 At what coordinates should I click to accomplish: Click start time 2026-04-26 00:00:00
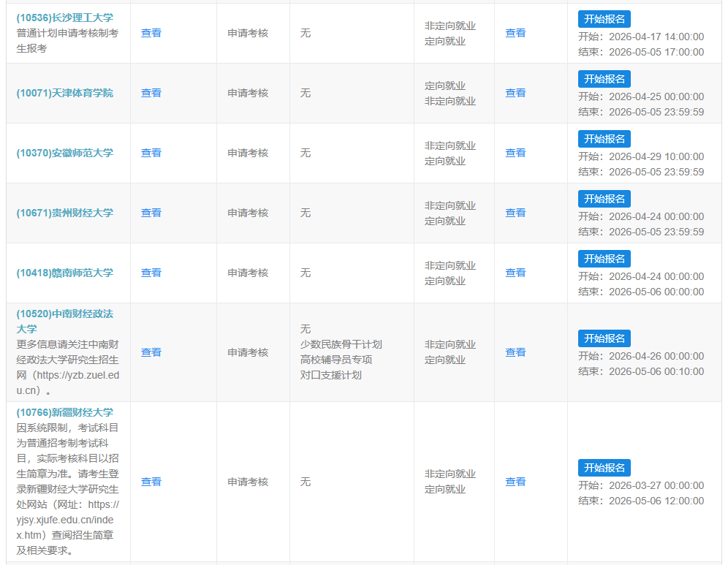tap(656, 356)
